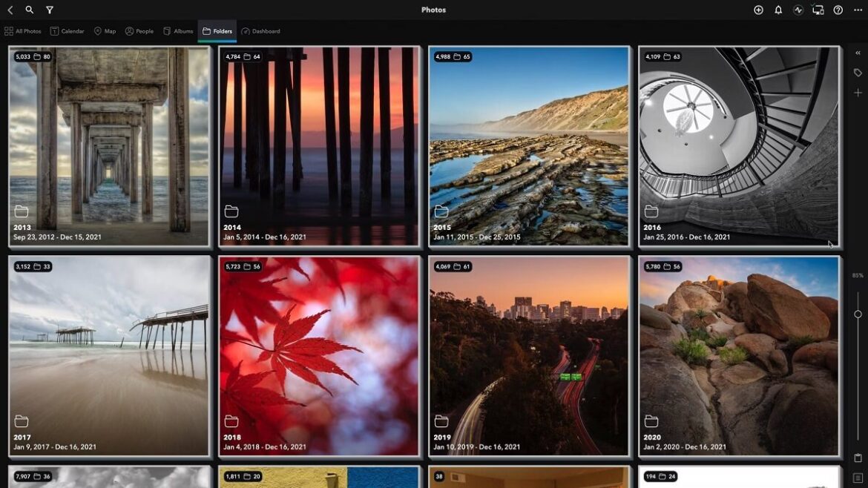Open the three-dot overflow menu
This screenshot has width=868, height=488.
[x=857, y=10]
